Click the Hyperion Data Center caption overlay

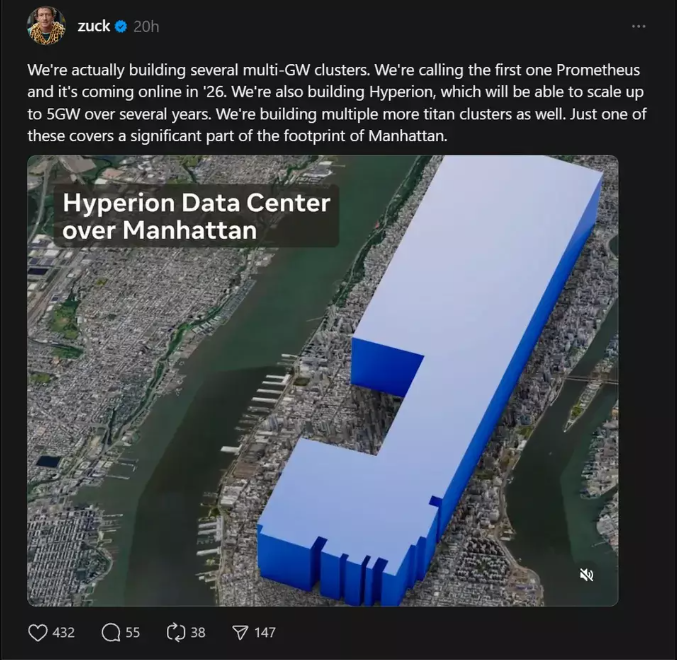tap(196, 216)
